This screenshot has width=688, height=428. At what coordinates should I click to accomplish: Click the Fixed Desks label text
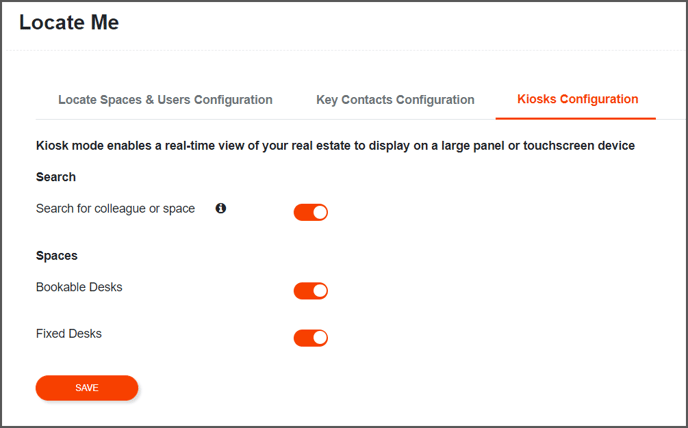tap(68, 334)
